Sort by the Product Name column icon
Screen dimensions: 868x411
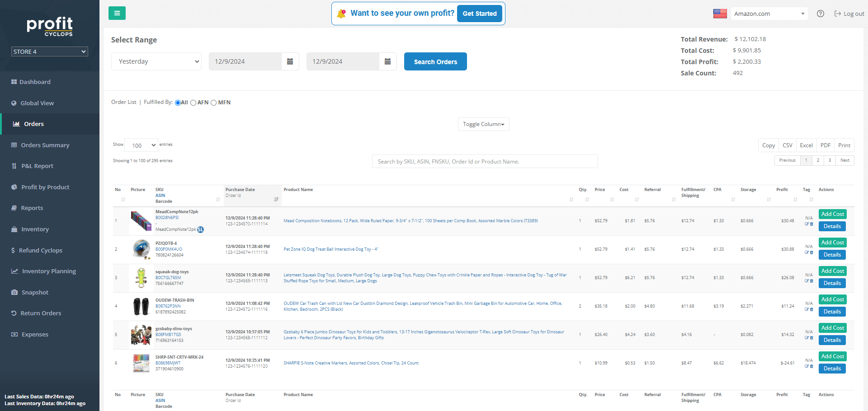(571, 199)
